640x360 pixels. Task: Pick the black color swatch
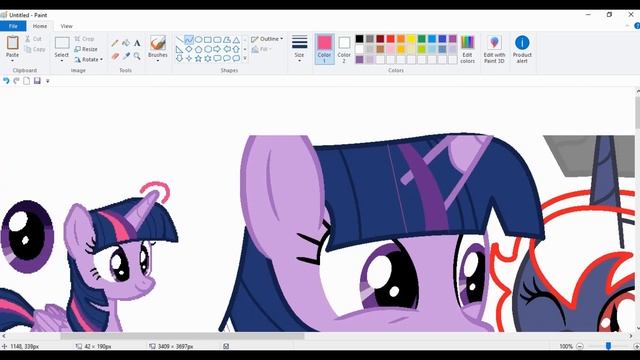pos(359,39)
